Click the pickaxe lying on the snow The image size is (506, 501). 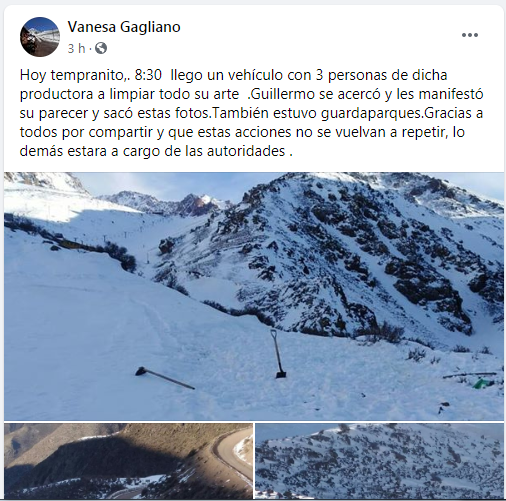point(165,378)
